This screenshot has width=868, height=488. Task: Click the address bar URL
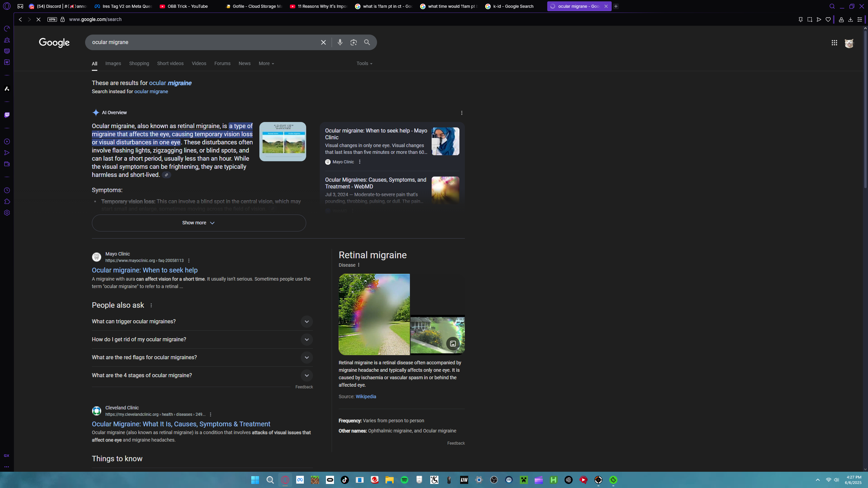95,20
